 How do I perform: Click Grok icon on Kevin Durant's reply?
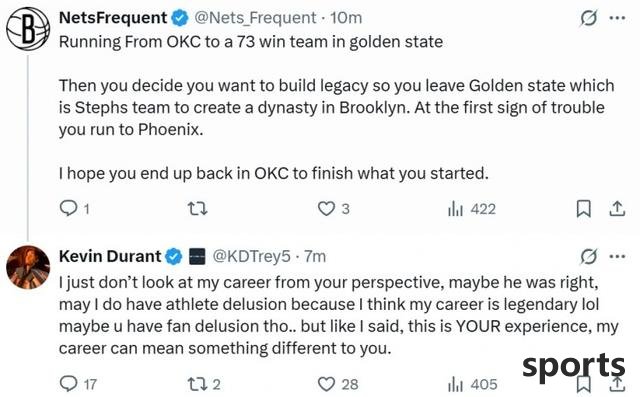(x=589, y=257)
